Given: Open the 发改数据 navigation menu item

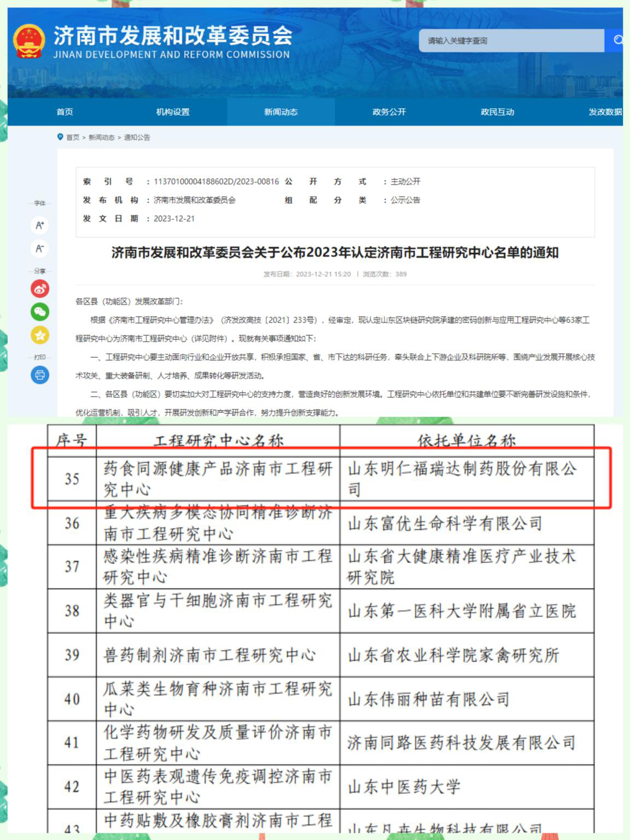Looking at the screenshot, I should tap(605, 112).
